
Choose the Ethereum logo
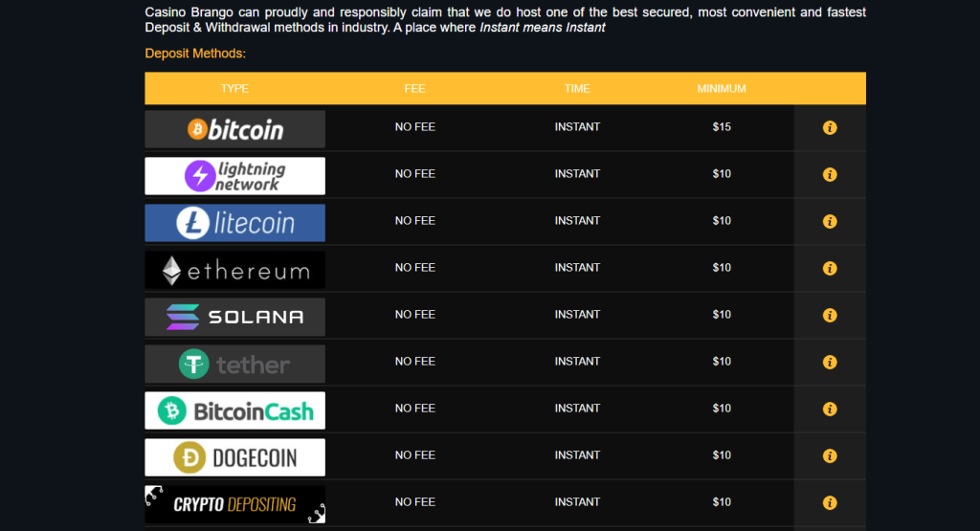coord(235,270)
